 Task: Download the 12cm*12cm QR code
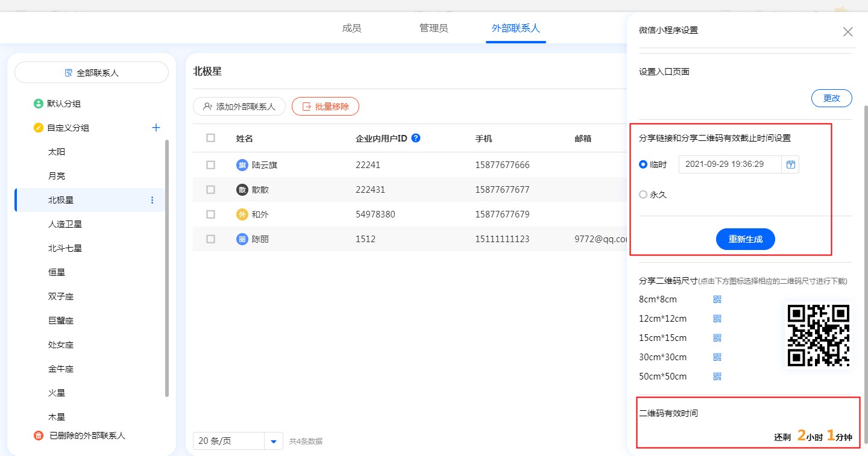pyautogui.click(x=717, y=319)
